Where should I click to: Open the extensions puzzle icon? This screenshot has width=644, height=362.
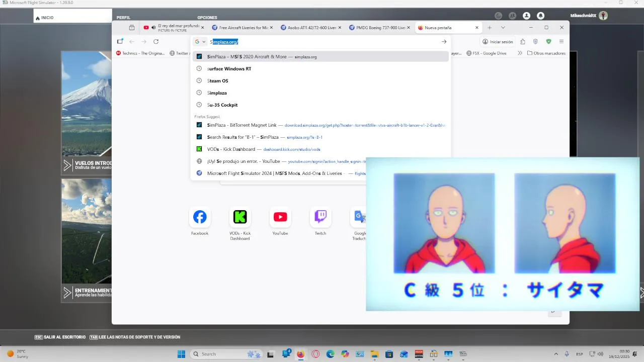(523, 42)
